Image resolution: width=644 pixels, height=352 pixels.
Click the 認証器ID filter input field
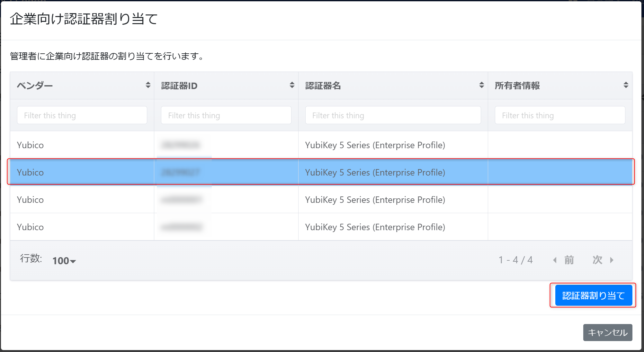click(x=226, y=115)
